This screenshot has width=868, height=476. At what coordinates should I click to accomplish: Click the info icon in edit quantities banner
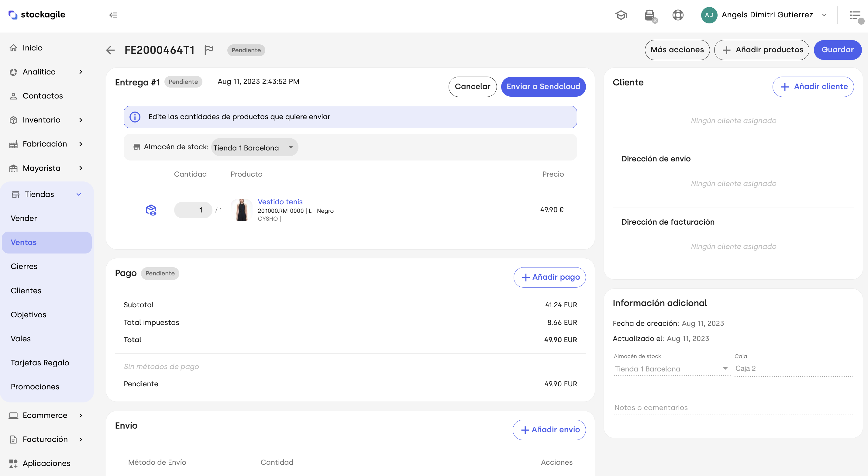coord(135,117)
